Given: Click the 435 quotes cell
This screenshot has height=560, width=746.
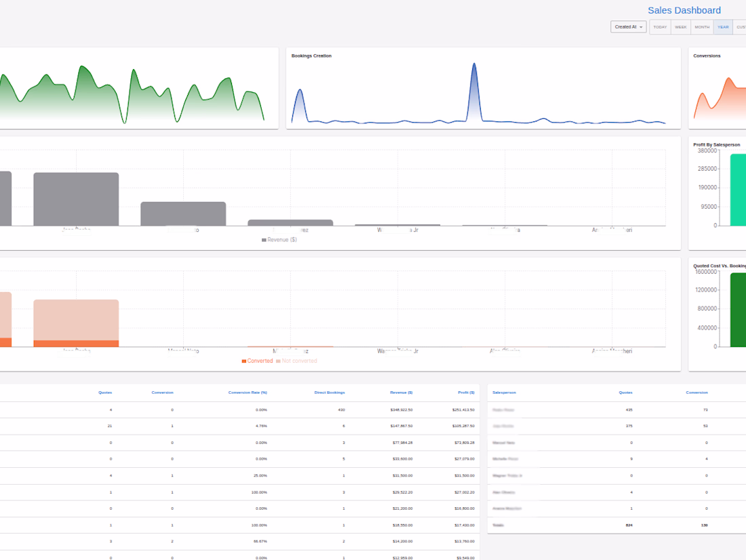Looking at the screenshot, I should (x=629, y=409).
